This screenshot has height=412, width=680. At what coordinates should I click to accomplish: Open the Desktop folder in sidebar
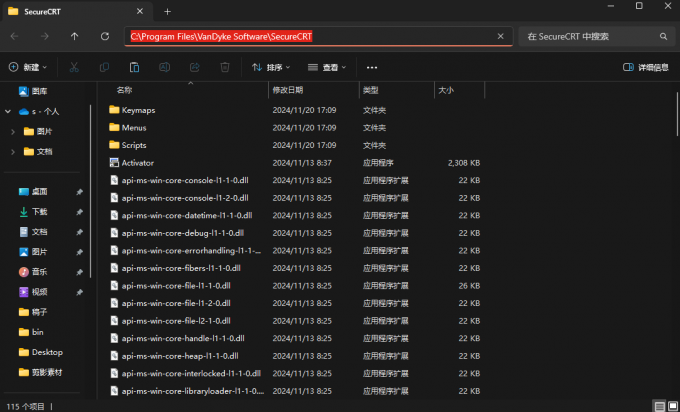41,352
